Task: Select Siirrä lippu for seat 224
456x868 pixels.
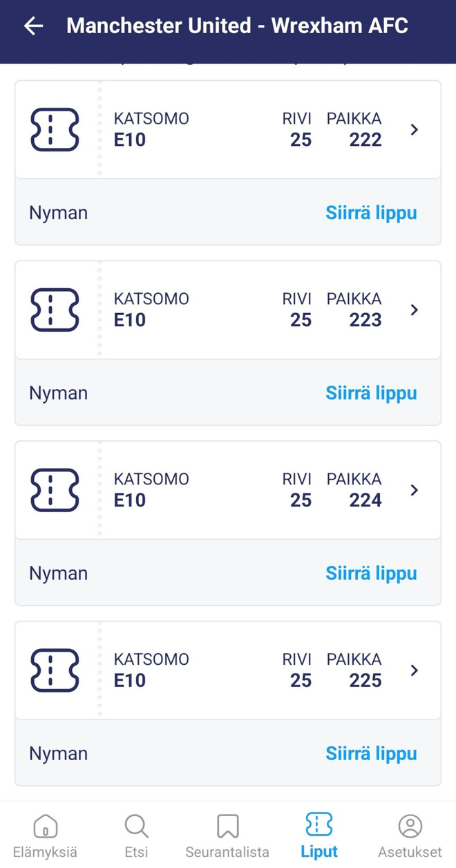Action: click(371, 574)
